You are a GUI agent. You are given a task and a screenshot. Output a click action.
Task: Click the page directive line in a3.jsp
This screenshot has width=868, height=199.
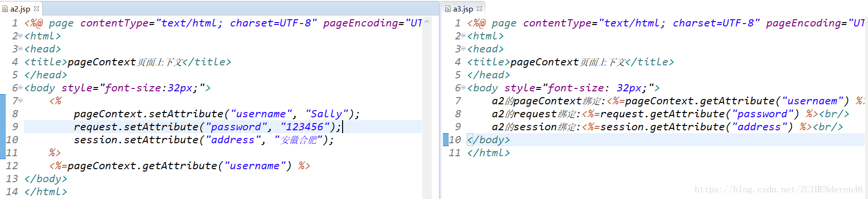point(666,23)
